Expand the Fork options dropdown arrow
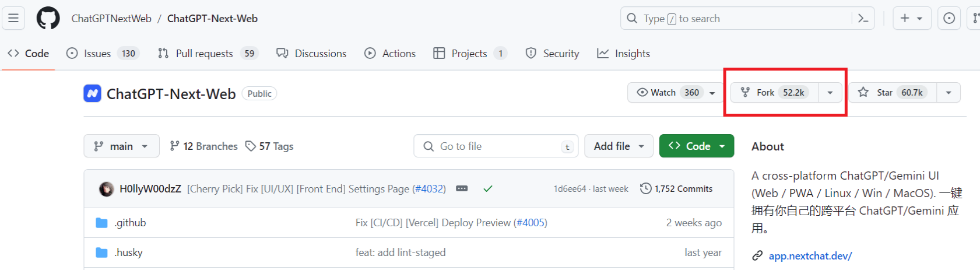980x270 pixels. click(x=830, y=93)
